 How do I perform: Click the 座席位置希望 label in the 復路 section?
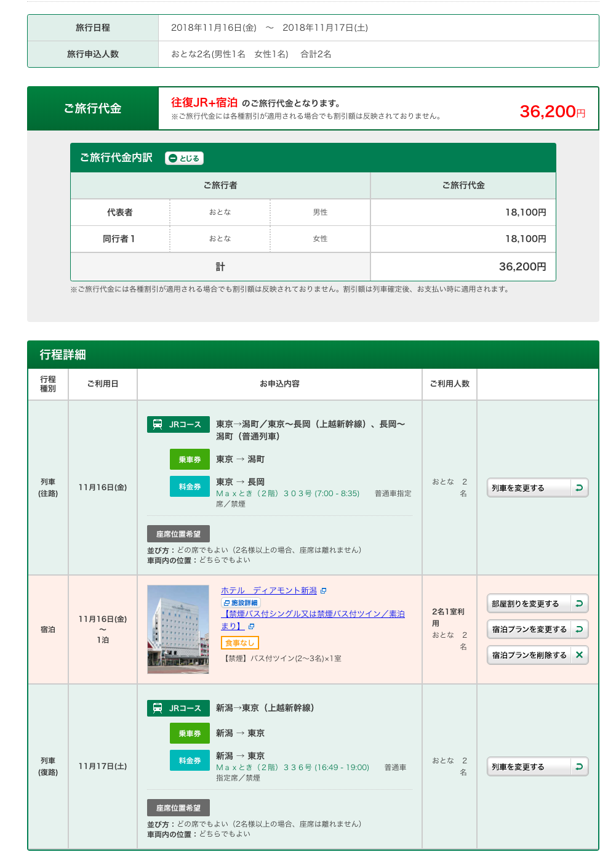(x=178, y=808)
